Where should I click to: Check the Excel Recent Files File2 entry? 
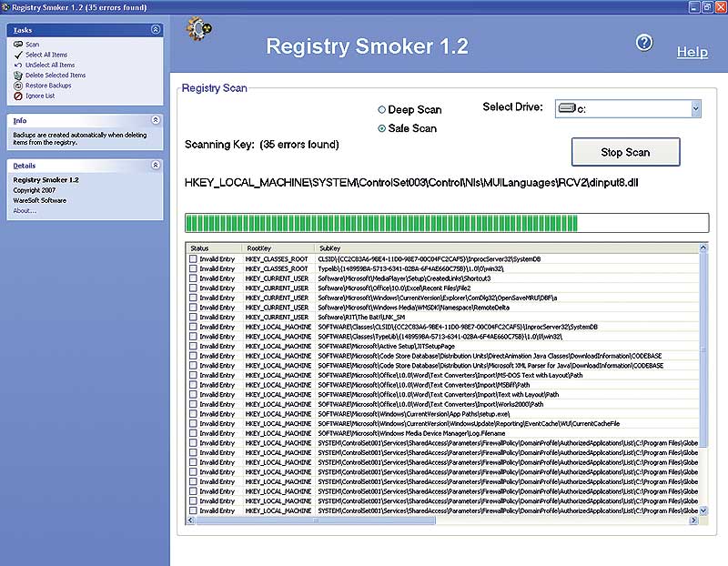click(193, 288)
